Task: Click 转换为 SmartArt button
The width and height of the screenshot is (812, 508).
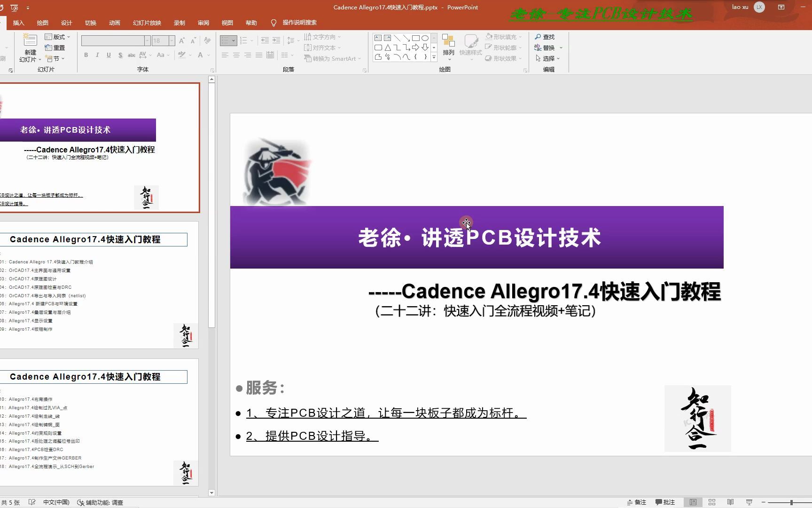Action: pyautogui.click(x=333, y=58)
